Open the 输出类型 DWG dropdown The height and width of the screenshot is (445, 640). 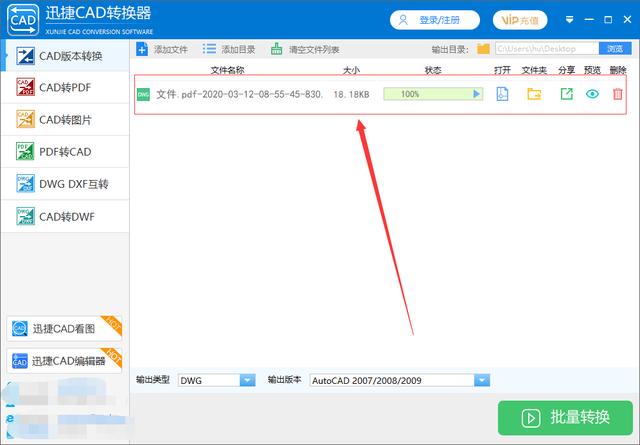[216, 380]
